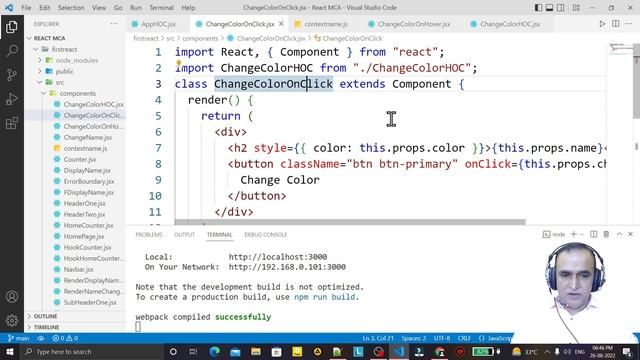Image resolution: width=640 pixels, height=360 pixels.
Task: Click the taskbar search box
Action: [92, 351]
